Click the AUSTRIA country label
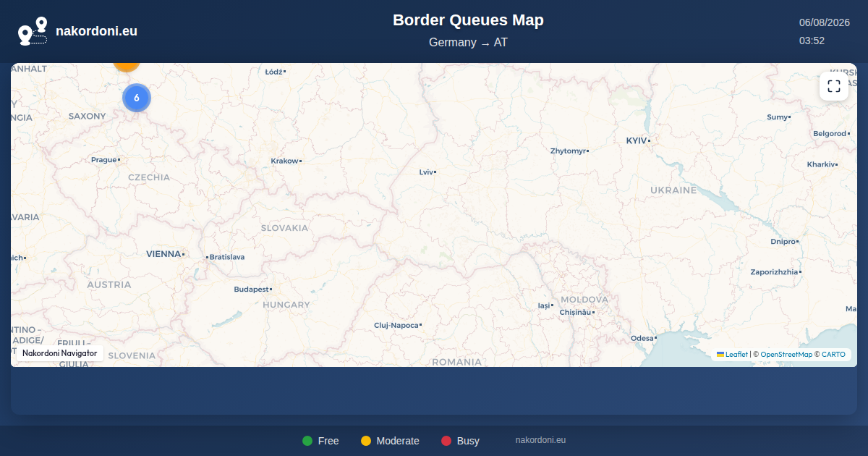 tap(109, 285)
